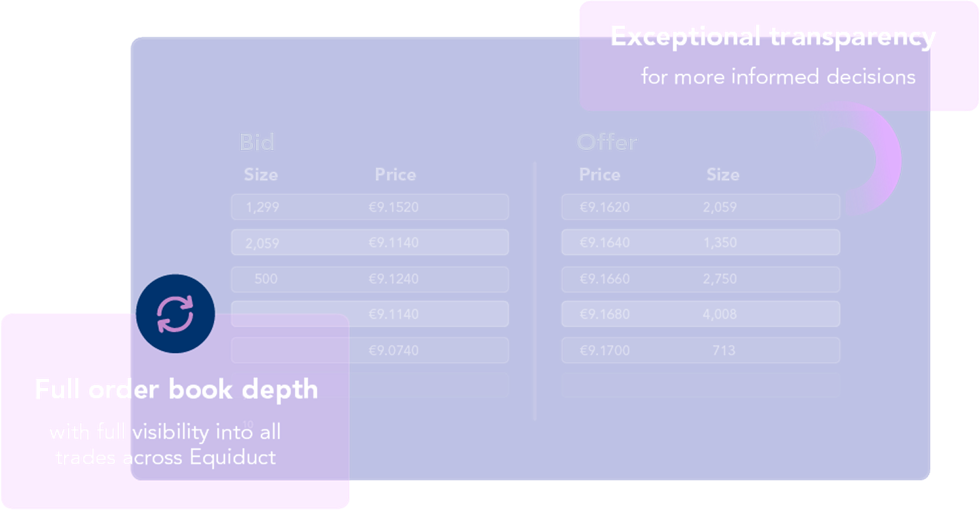Viewport: 980px width, 510px height.
Task: Select the offer row priced €9.1700
Action: tap(701, 350)
